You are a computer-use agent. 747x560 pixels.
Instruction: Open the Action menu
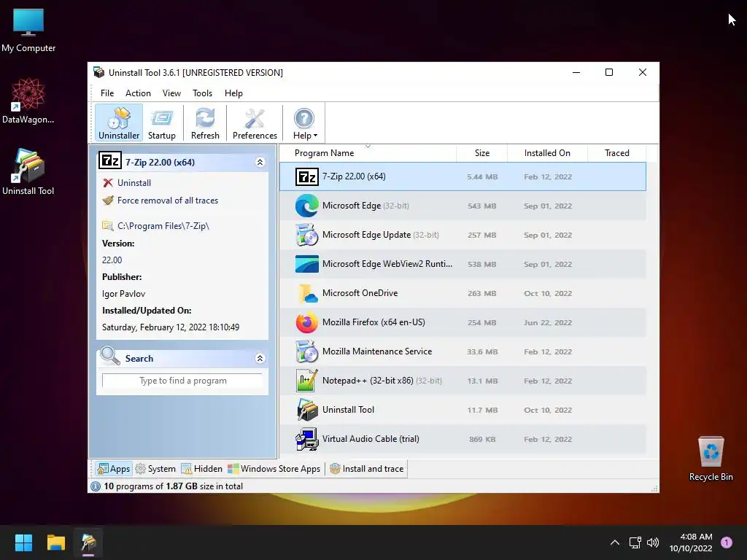138,93
